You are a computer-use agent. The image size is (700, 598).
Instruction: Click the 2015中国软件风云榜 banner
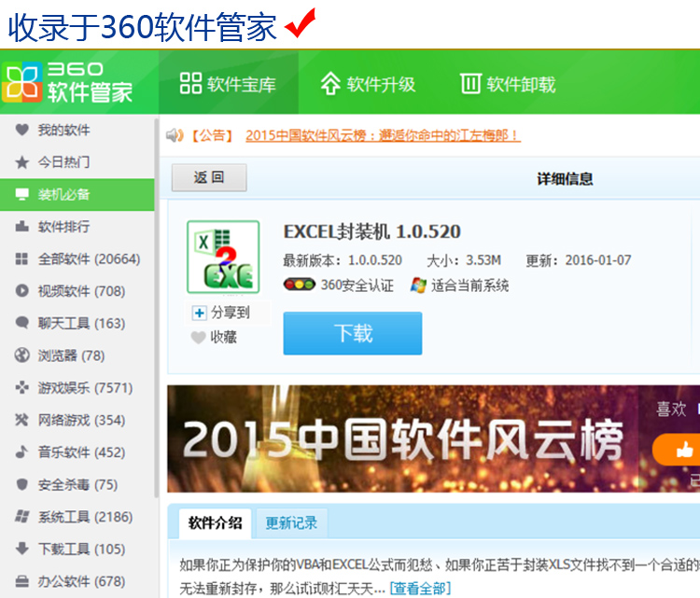[401, 438]
